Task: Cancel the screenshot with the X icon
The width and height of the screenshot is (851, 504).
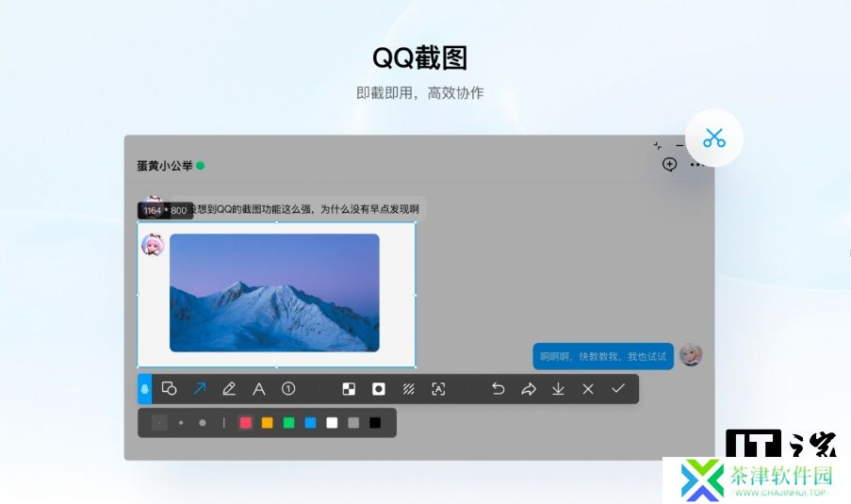Action: point(588,388)
